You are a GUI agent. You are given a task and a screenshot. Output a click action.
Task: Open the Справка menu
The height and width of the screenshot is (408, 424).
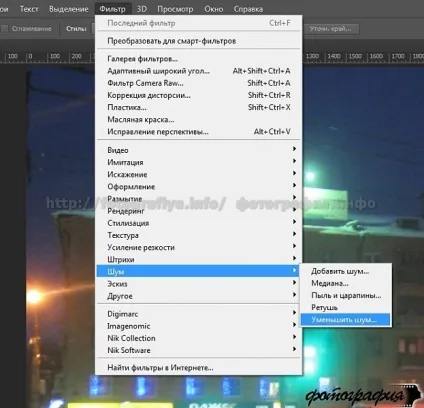(248, 9)
